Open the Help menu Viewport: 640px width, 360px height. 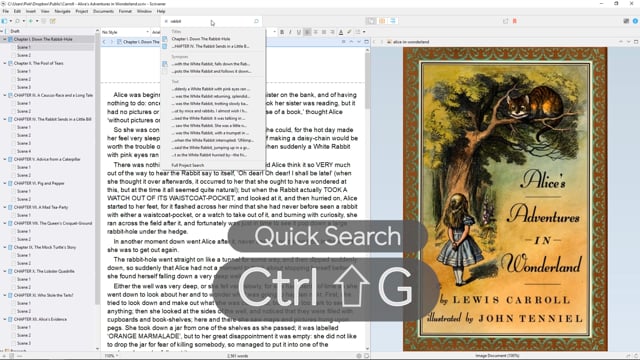161,11
